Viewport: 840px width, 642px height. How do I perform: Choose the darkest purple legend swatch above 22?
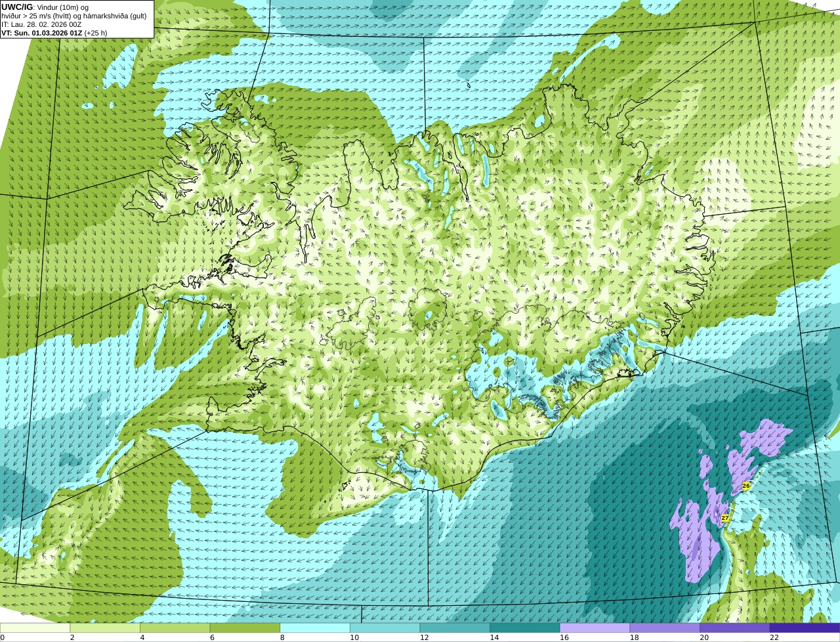pyautogui.click(x=805, y=628)
